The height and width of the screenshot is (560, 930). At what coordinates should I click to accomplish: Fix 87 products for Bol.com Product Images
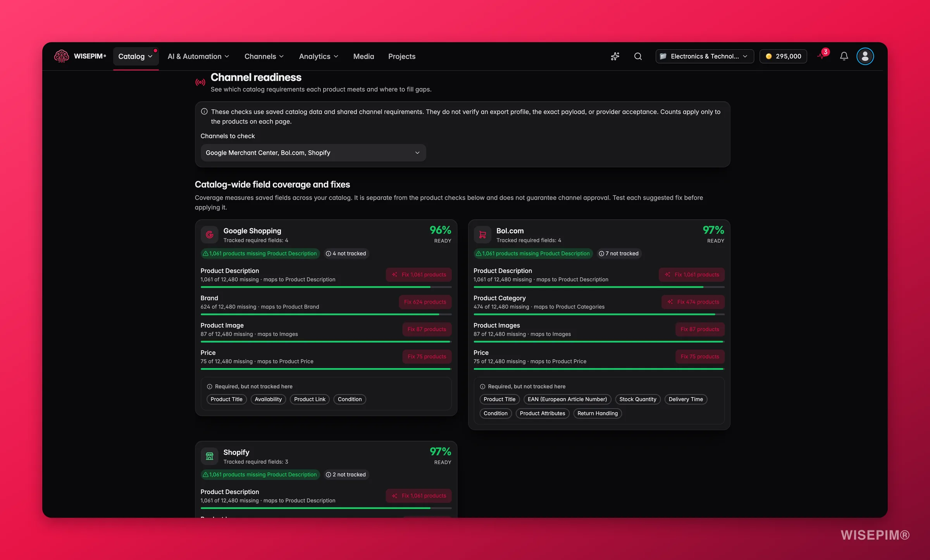coord(700,329)
